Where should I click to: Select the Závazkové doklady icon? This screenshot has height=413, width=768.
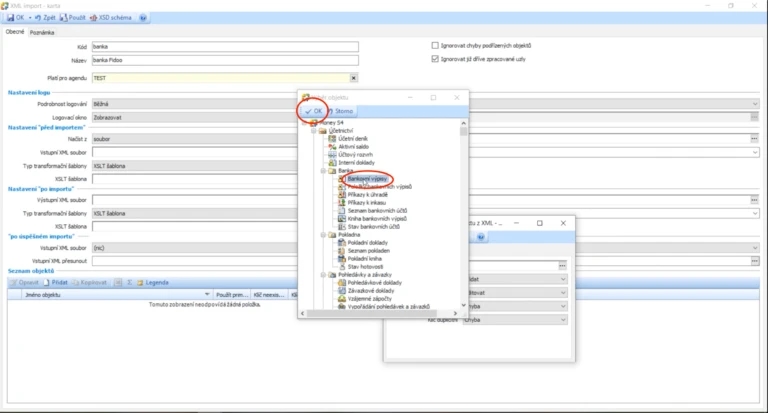(342, 291)
